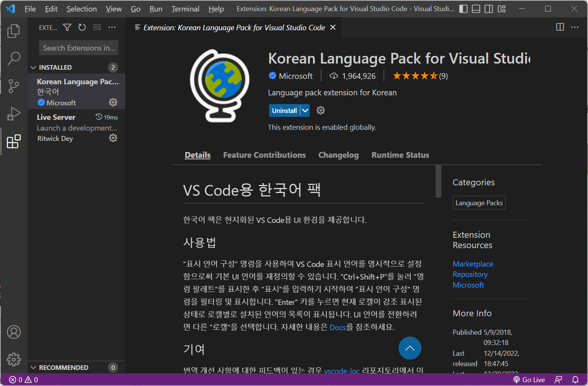This screenshot has width=588, height=386.
Task: Open the View menu
Action: pos(114,9)
